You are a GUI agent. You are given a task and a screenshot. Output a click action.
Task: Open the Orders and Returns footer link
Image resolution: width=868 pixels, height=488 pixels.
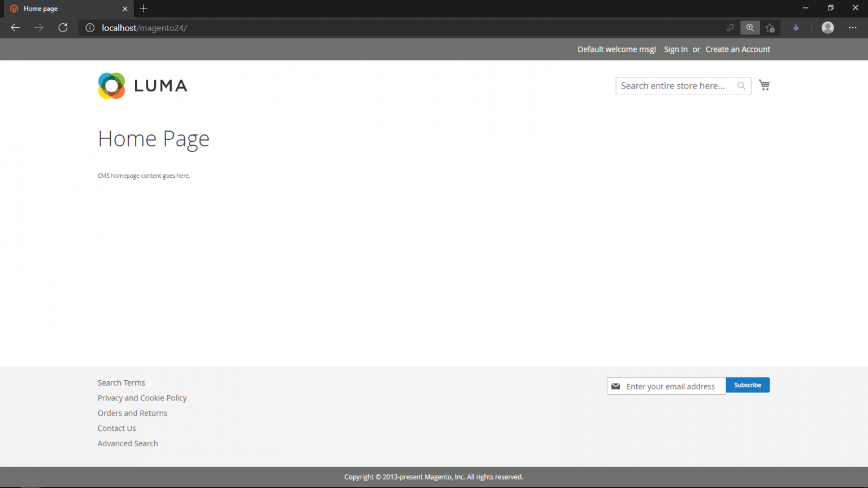point(132,413)
